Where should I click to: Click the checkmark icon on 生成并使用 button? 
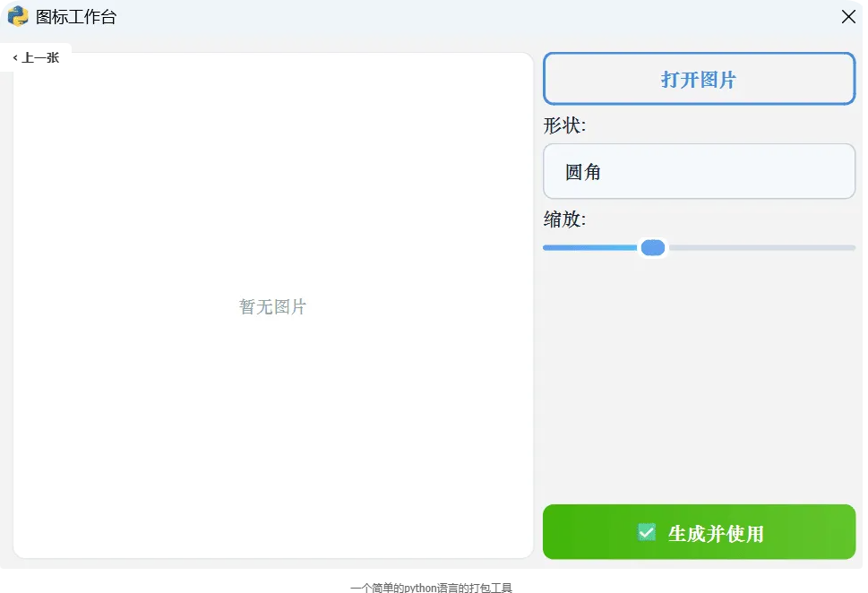(645, 531)
